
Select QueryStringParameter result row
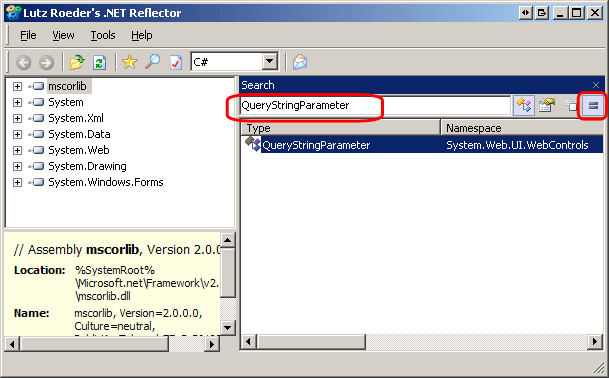[422, 145]
